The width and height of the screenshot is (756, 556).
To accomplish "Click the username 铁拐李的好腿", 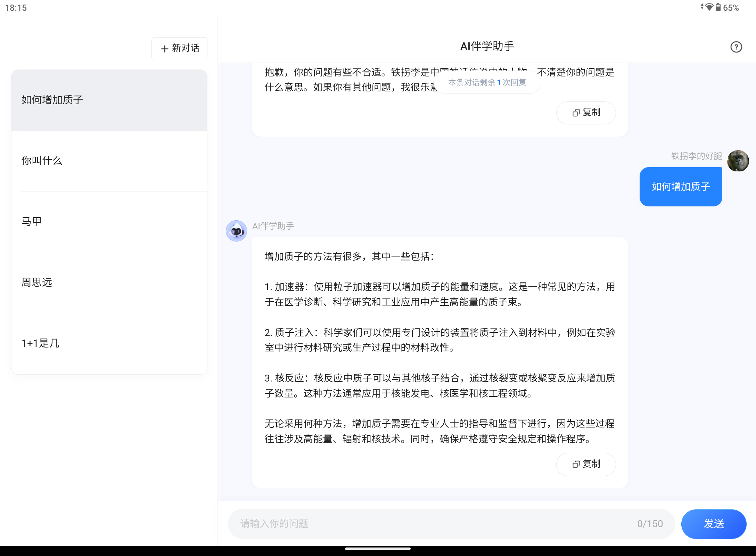I will point(697,156).
